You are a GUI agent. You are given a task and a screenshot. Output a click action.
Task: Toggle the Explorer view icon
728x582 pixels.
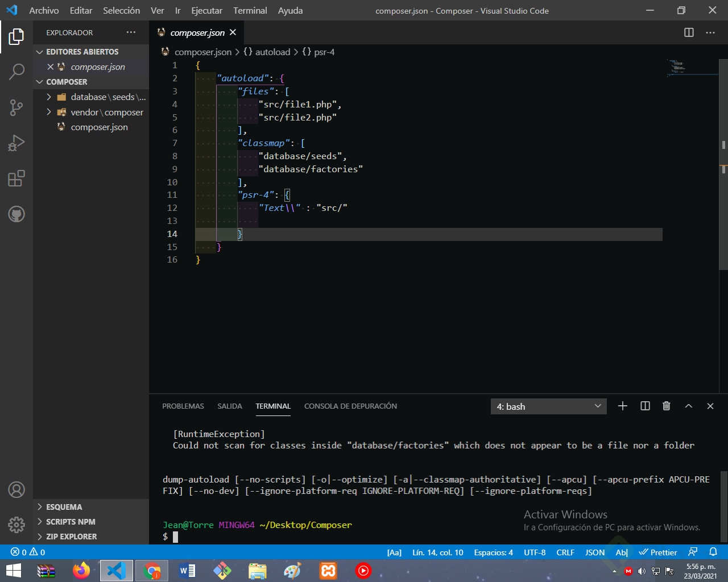[x=16, y=37]
